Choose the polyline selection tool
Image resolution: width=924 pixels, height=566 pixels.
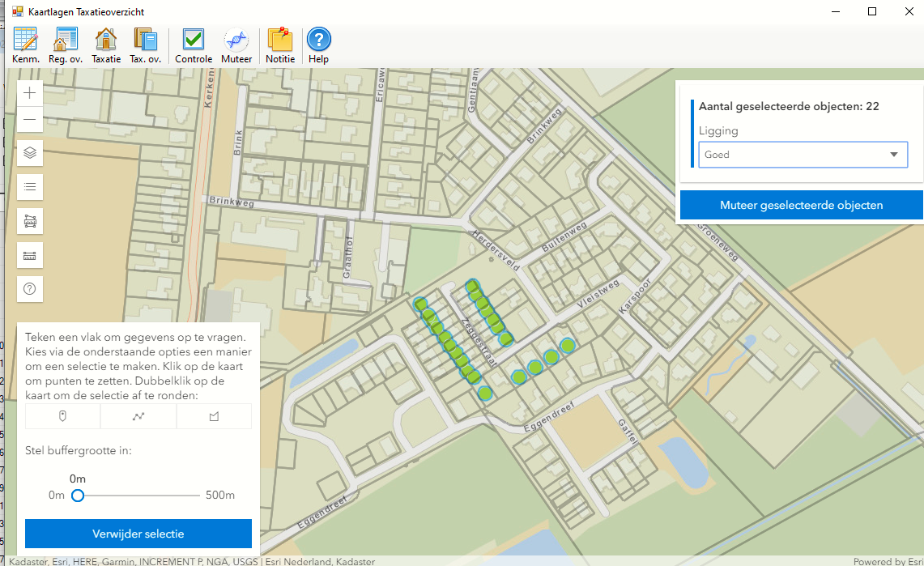(138, 416)
